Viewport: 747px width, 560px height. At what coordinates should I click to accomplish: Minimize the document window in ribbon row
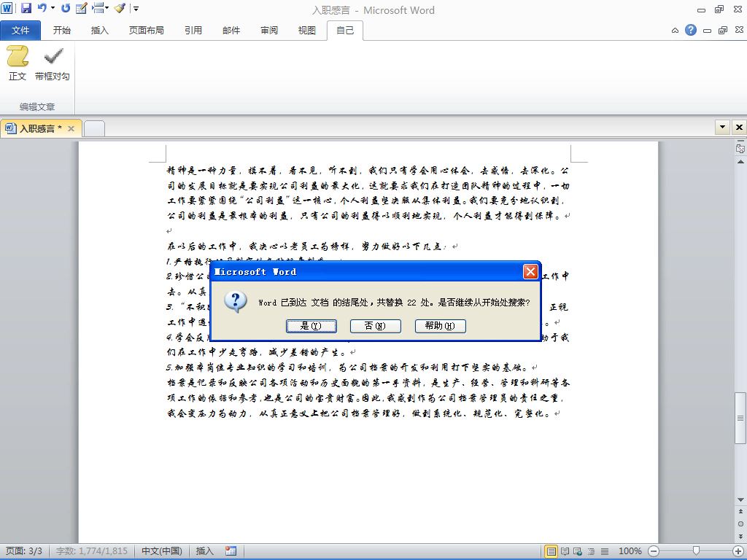point(708,31)
